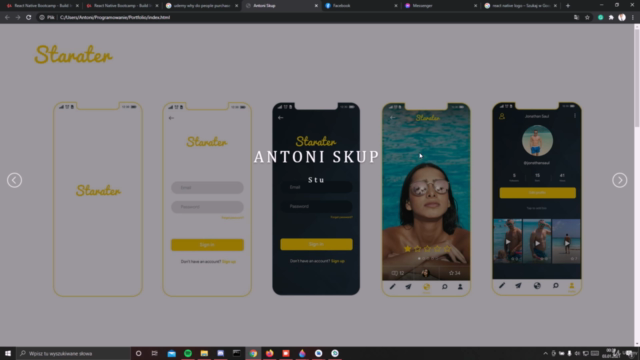Tap the chat bubble icon in the profile phone's bottom bar

point(556,286)
